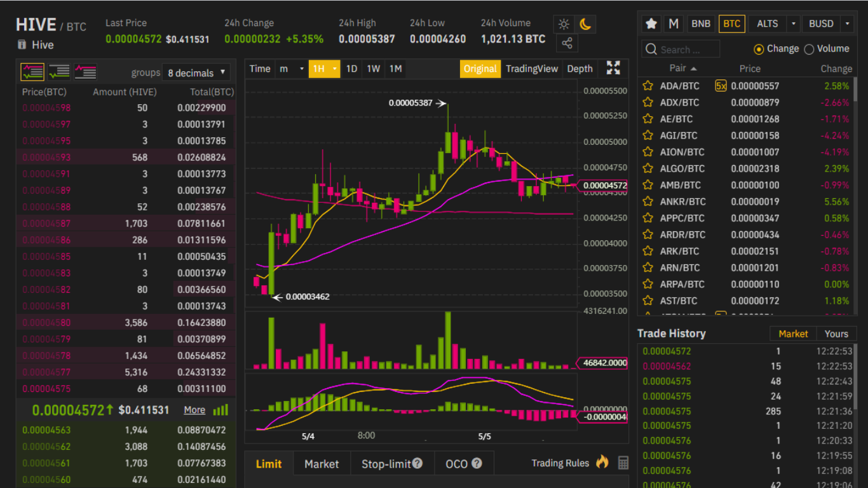Screen dimensions: 868x488
Task: Click the buy order price 0.00004563
Action: [46, 430]
